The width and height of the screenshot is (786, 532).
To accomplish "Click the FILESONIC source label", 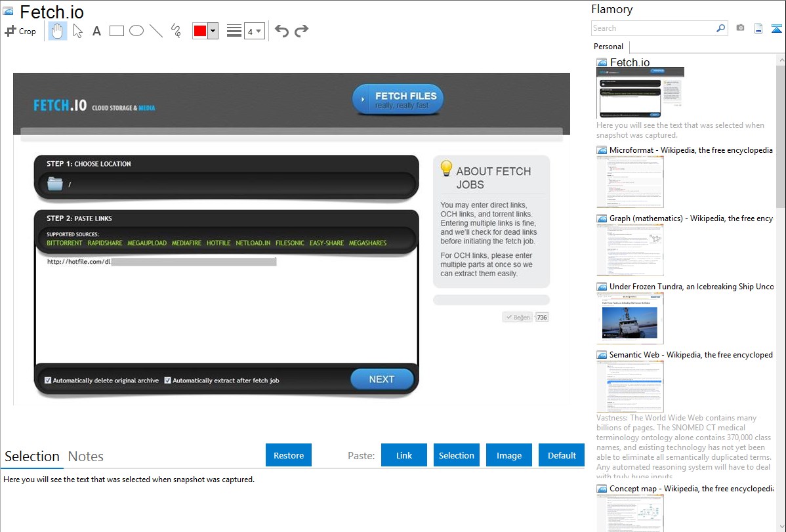I will click(290, 243).
